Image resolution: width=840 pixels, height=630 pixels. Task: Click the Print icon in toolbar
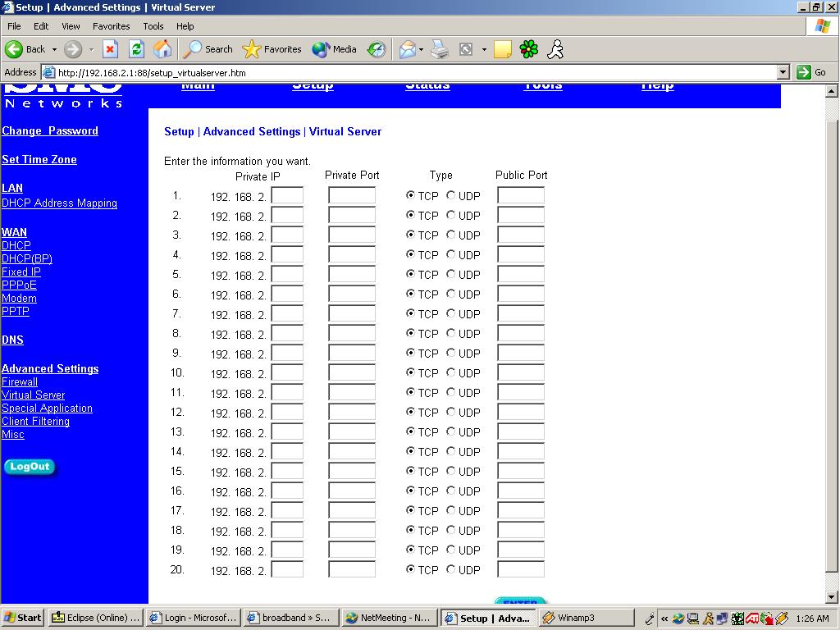point(440,49)
